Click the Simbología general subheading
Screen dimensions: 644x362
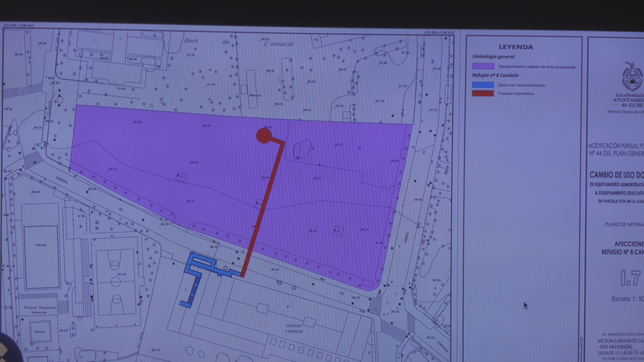[493, 57]
